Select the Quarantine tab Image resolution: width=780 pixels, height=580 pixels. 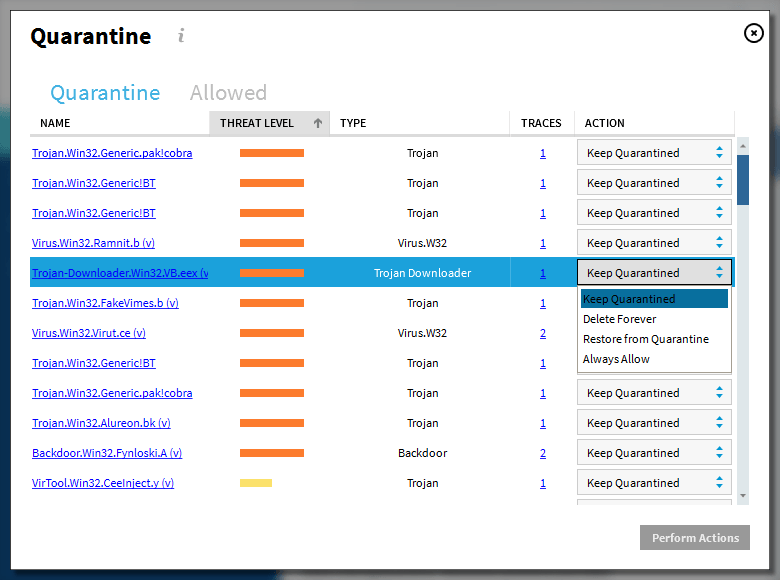tap(105, 93)
